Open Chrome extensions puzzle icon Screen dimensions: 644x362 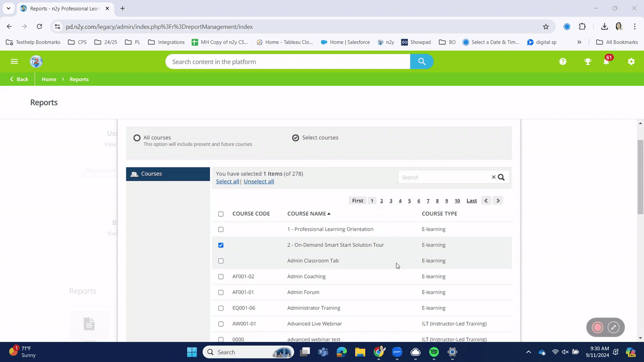(x=582, y=27)
